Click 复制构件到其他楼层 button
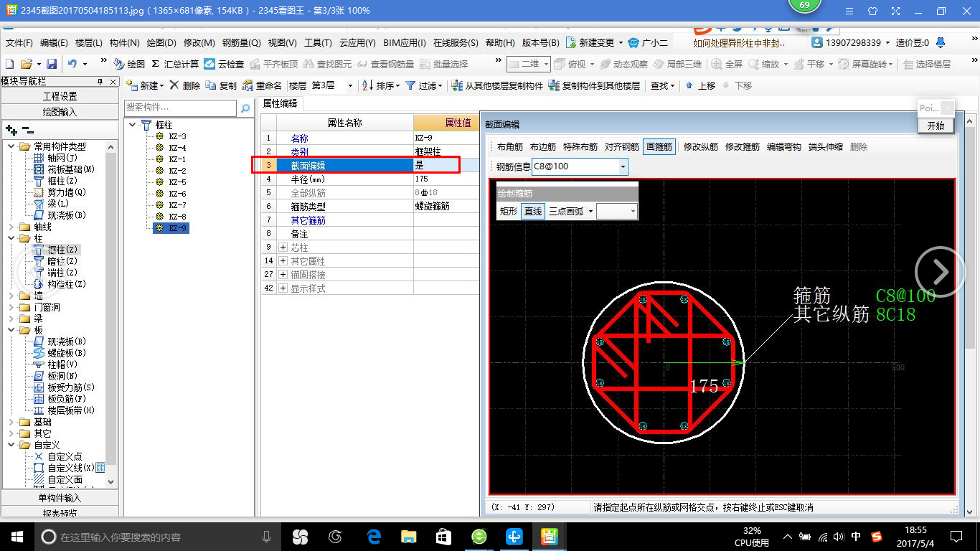 [594, 85]
